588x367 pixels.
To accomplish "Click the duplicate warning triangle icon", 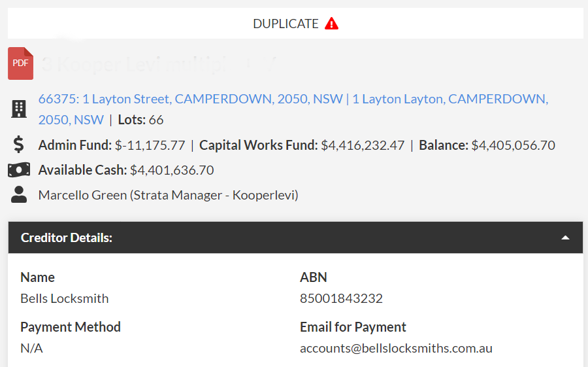I will [332, 24].
